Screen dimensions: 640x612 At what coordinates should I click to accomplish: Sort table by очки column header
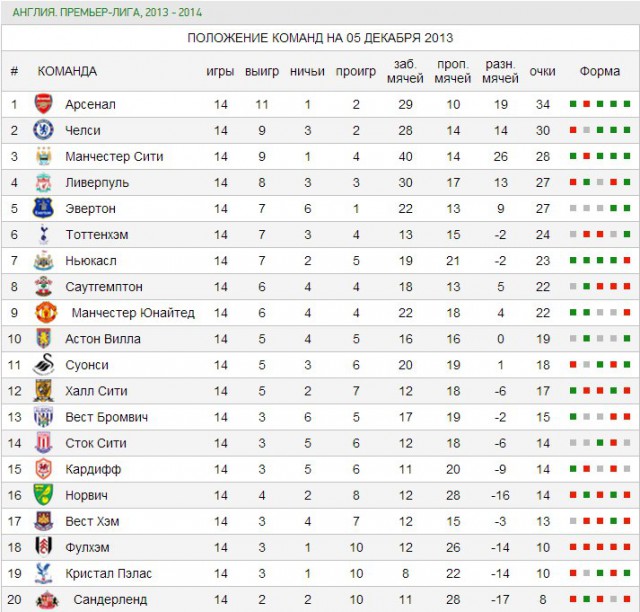pyautogui.click(x=542, y=71)
